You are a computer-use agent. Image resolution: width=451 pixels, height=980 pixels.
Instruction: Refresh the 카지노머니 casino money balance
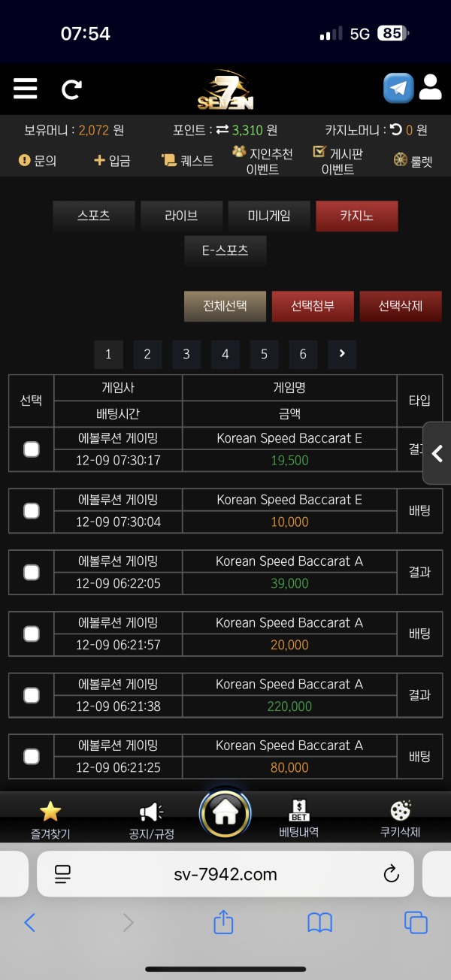[x=396, y=130]
